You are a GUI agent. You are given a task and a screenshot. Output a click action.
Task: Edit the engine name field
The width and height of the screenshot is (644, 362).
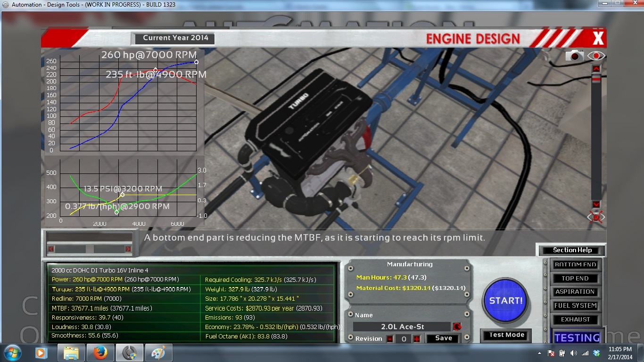[402, 326]
